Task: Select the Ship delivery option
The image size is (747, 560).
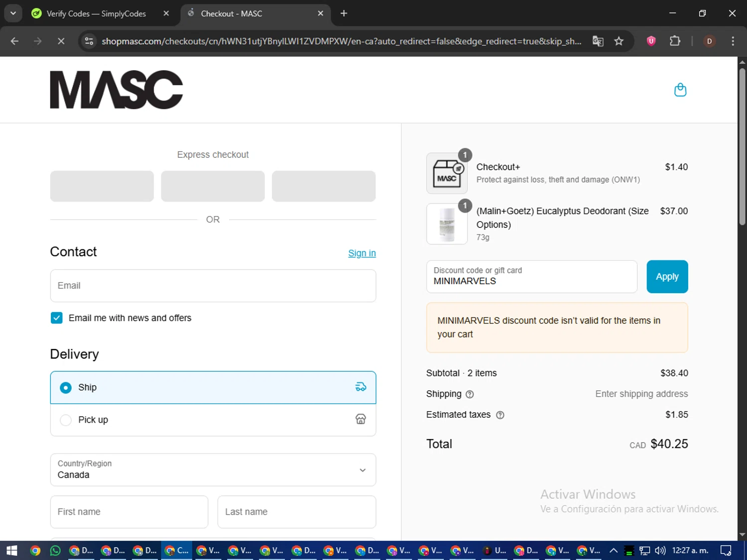Action: (x=213, y=387)
